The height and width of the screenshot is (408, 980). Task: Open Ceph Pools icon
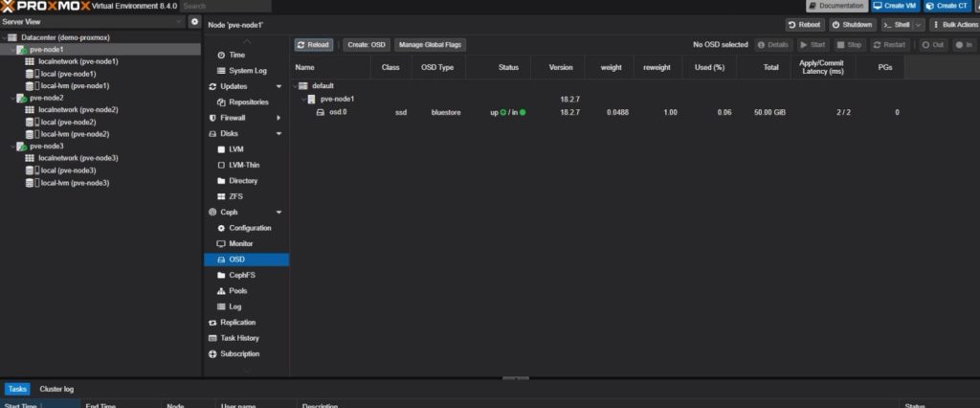click(x=221, y=291)
